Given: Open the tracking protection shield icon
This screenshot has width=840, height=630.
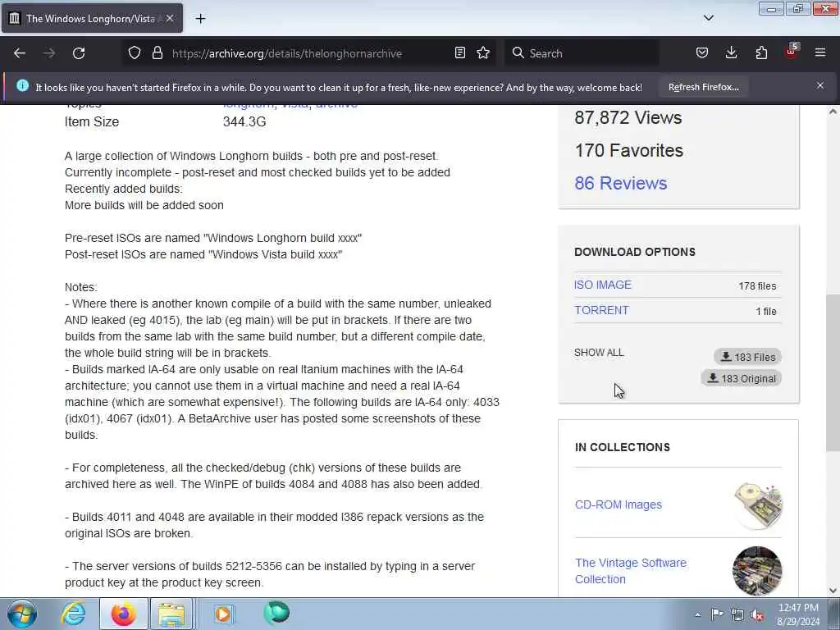Looking at the screenshot, I should pyautogui.click(x=135, y=53).
